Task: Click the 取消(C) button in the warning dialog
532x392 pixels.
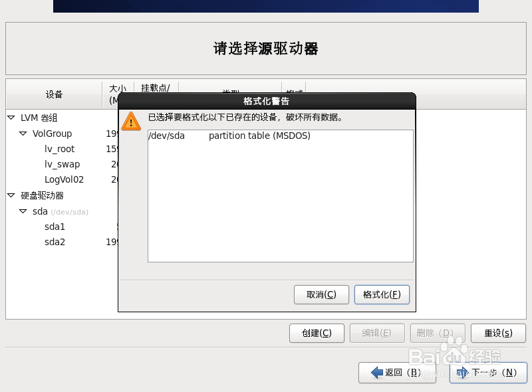Action: click(x=321, y=294)
